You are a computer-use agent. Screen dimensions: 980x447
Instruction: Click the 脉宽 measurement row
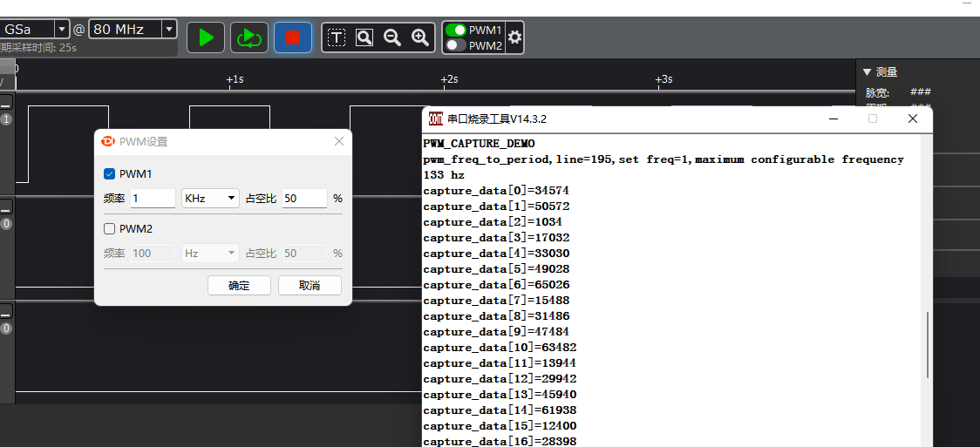pyautogui.click(x=898, y=92)
